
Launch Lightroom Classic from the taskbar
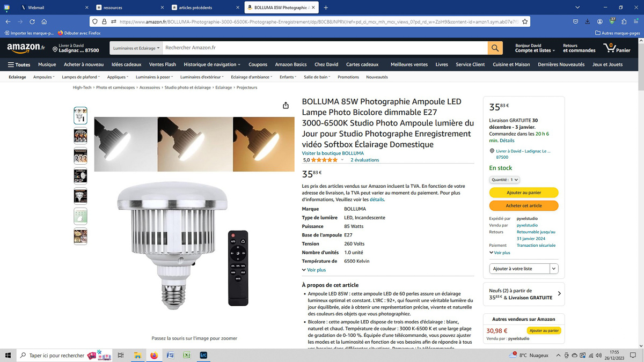tap(203, 355)
